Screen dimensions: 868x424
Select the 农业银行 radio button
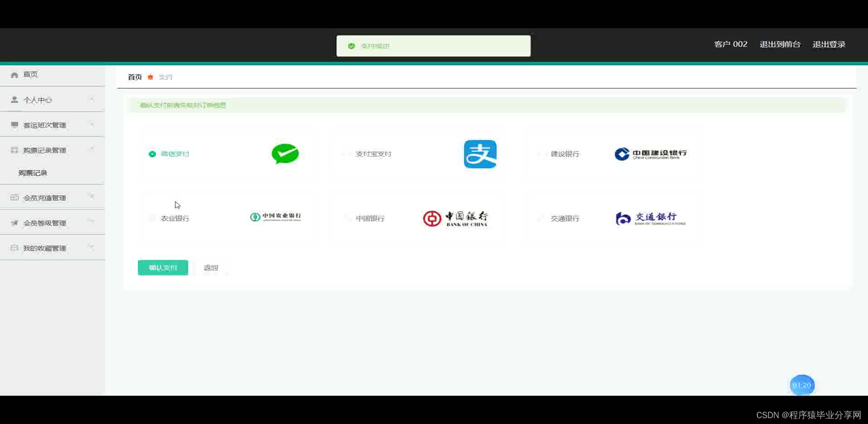pyautogui.click(x=152, y=218)
